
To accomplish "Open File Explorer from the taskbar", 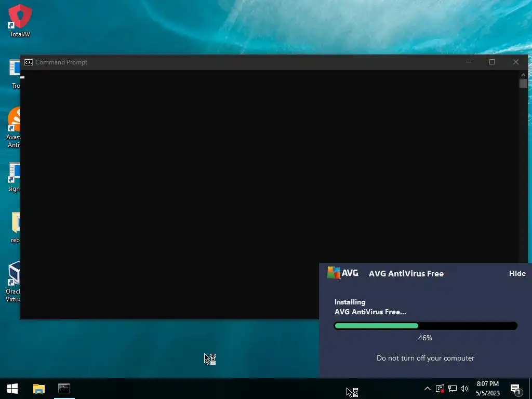I will tap(38, 389).
